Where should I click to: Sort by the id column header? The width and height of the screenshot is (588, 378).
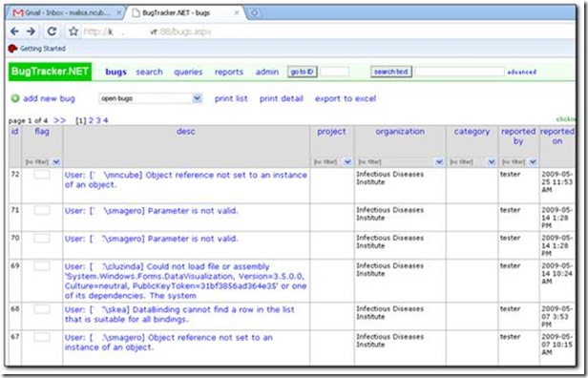pos(15,132)
